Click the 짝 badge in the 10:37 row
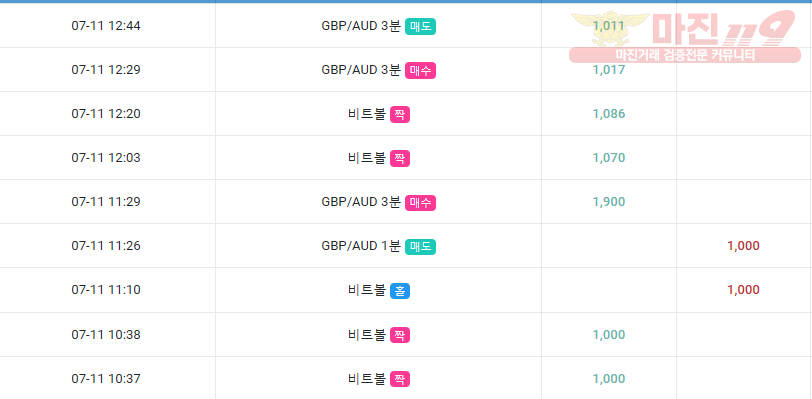 pos(399,379)
